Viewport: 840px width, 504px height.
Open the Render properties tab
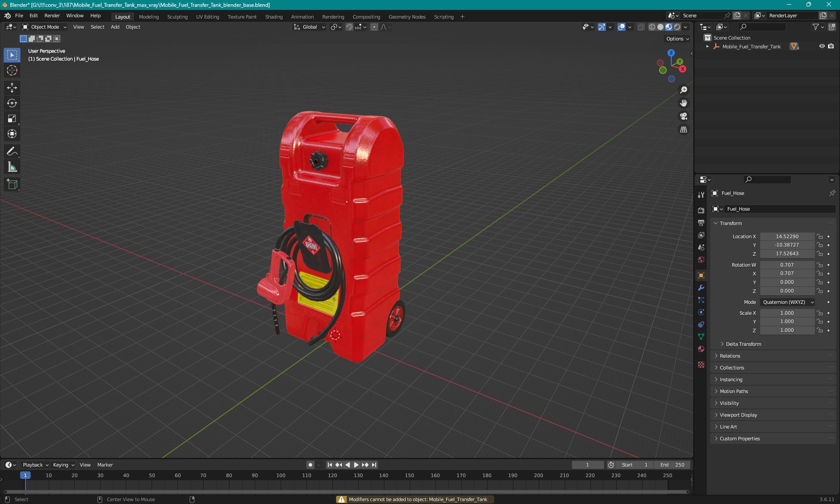click(701, 210)
